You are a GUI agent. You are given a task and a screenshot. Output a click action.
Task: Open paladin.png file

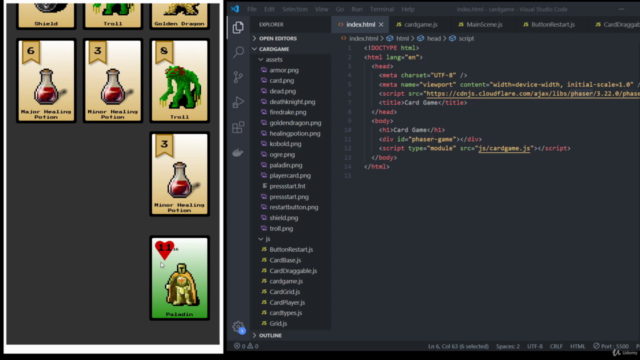click(285, 165)
